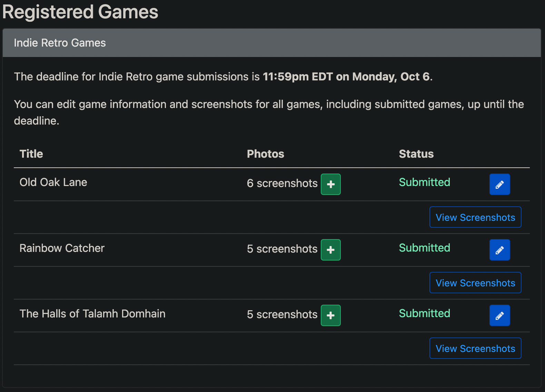The image size is (545, 392).
Task: Click the Photos column header
Action: pos(266,154)
